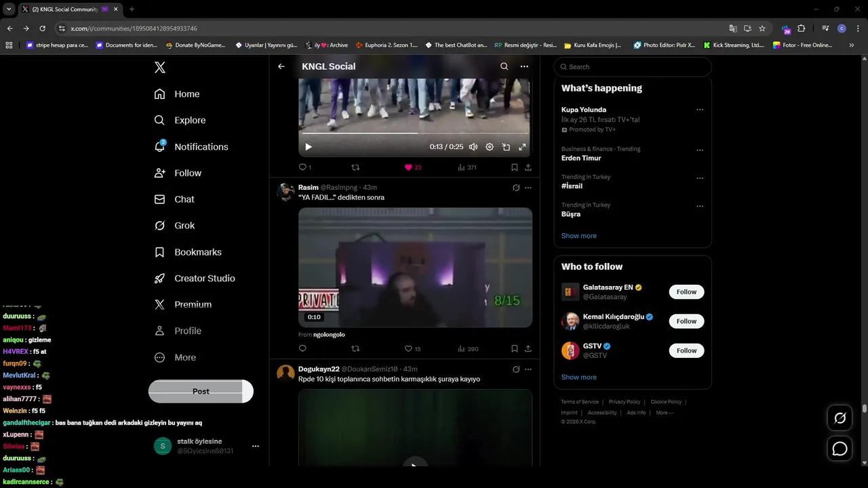This screenshot has width=868, height=488.
Task: Follow Galatasaray EN
Action: [x=686, y=291]
